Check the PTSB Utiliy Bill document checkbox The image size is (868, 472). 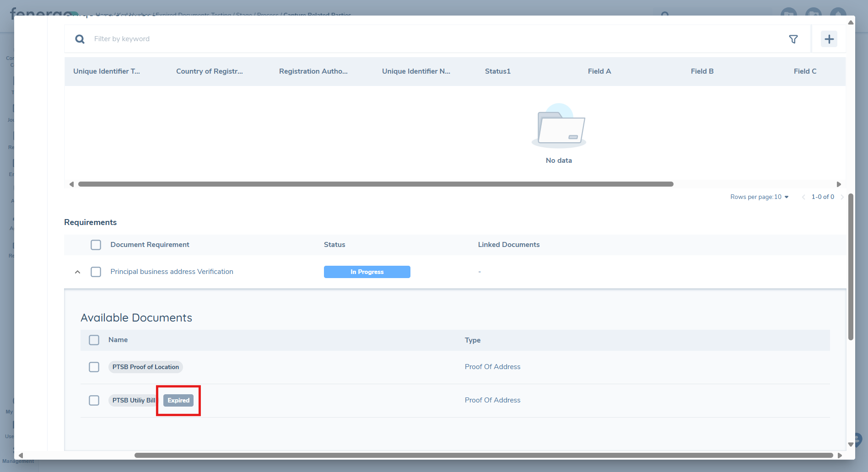[94, 400]
